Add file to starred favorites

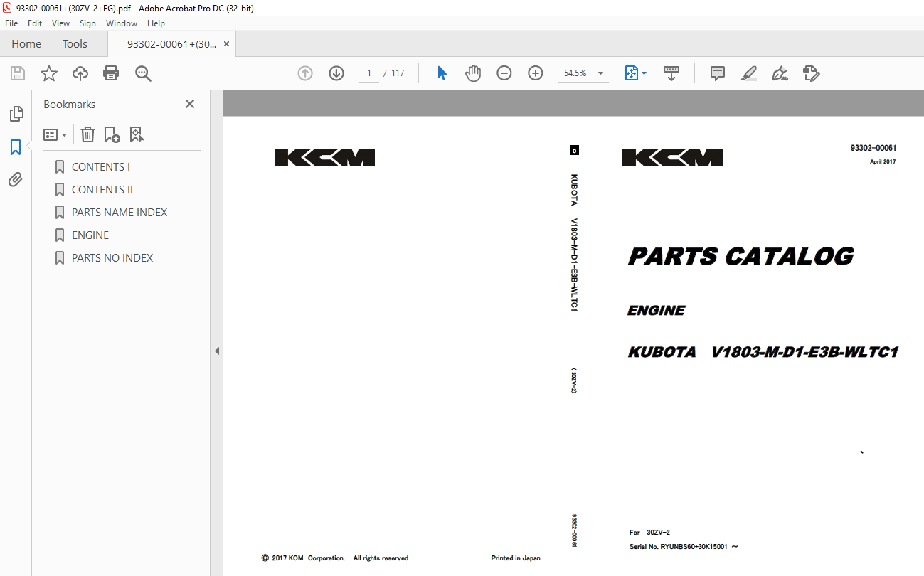(x=49, y=73)
